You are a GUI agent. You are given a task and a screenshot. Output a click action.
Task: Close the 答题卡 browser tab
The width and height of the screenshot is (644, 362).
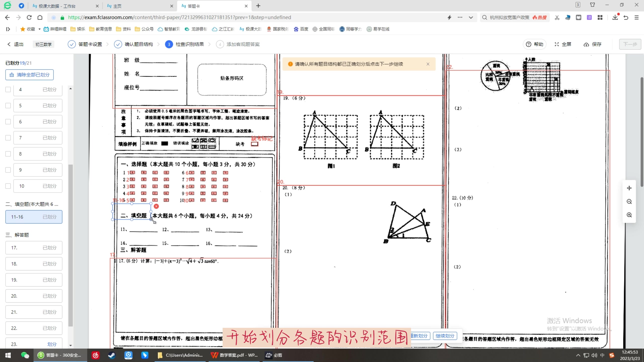click(x=246, y=6)
